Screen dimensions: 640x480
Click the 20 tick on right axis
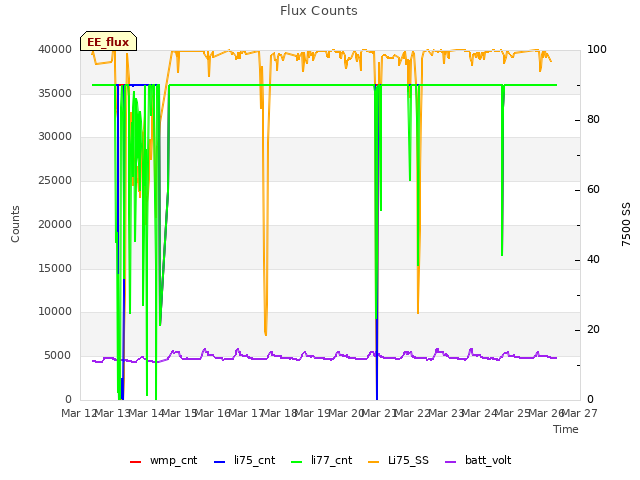593,329
